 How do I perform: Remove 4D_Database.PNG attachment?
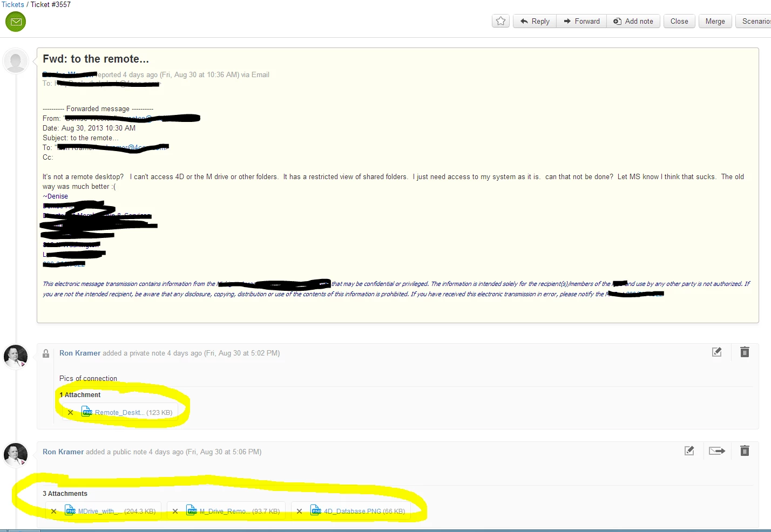point(299,511)
